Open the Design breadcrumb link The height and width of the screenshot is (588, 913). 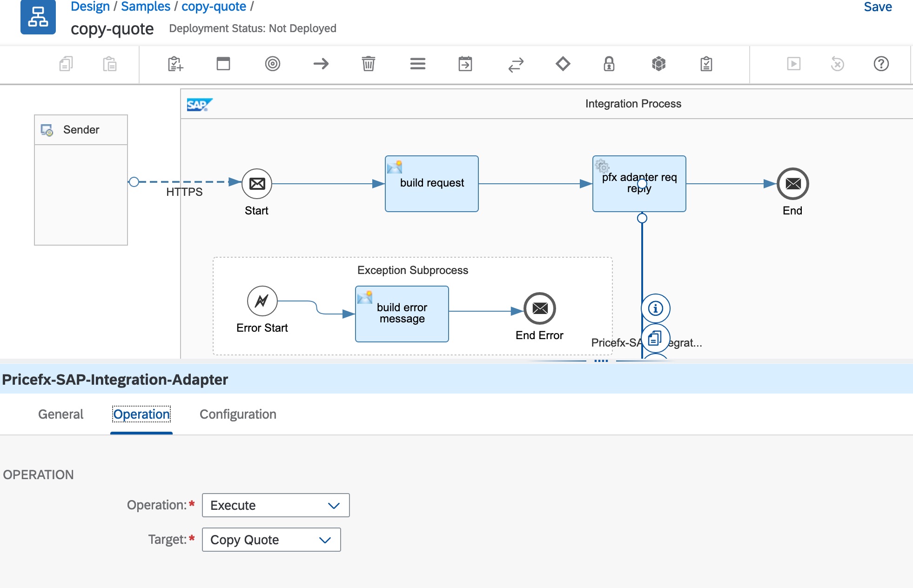coord(90,7)
